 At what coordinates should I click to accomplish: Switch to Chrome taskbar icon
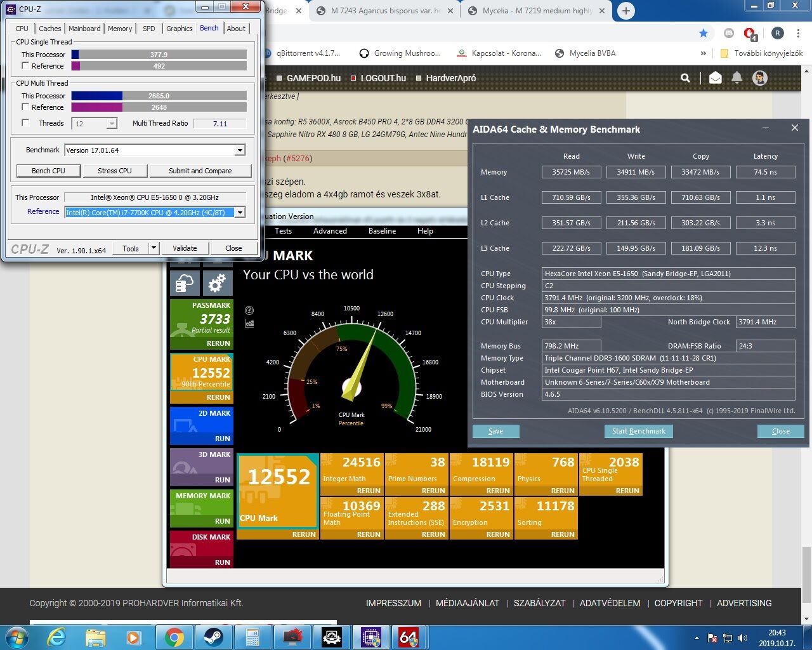(174, 637)
